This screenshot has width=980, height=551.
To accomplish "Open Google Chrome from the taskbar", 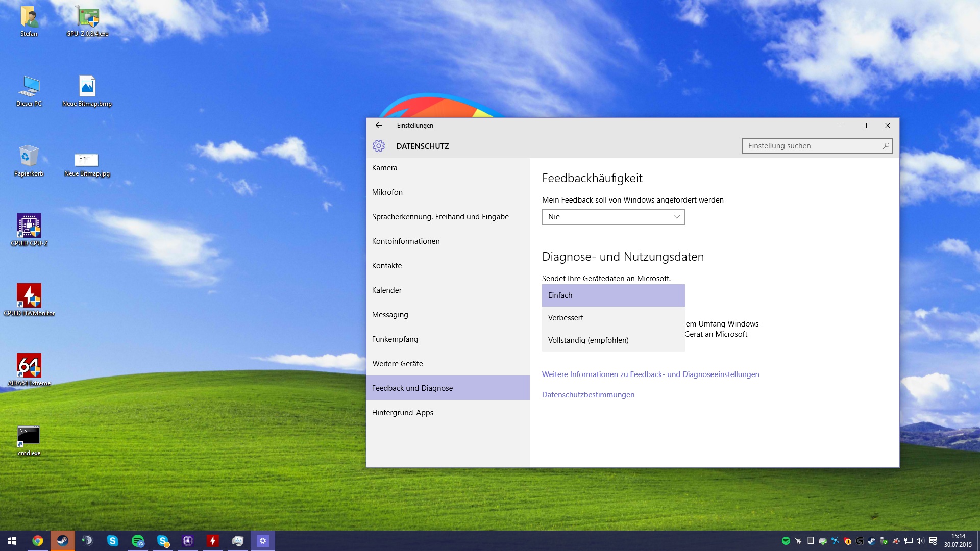I will click(x=37, y=541).
